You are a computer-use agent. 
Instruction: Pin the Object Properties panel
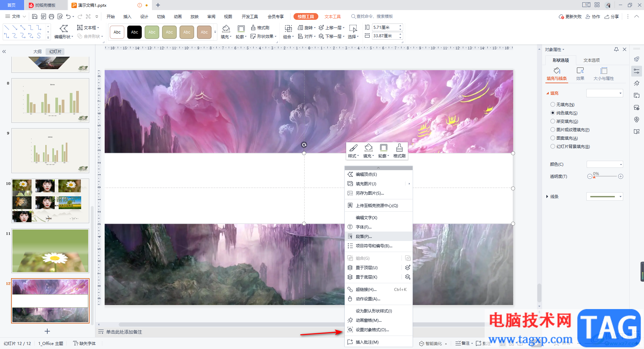point(616,49)
